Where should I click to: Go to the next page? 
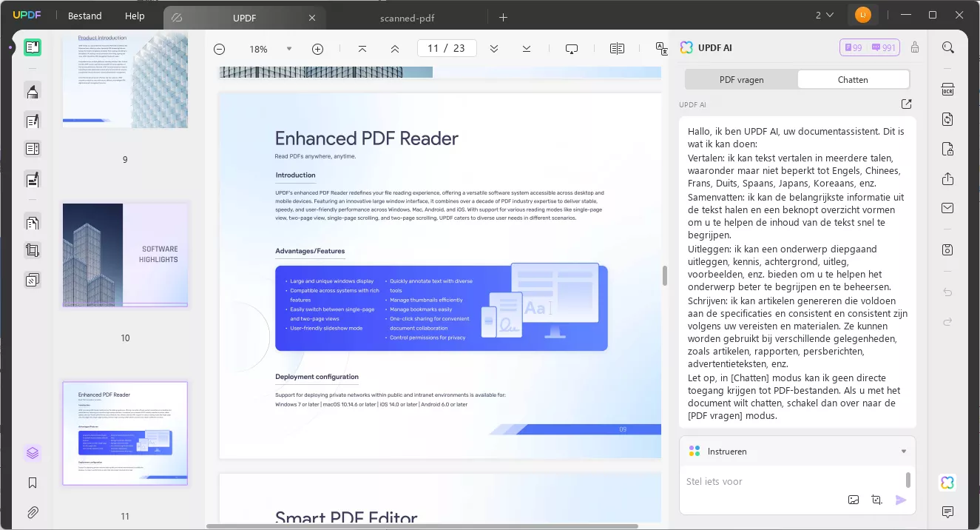click(494, 49)
